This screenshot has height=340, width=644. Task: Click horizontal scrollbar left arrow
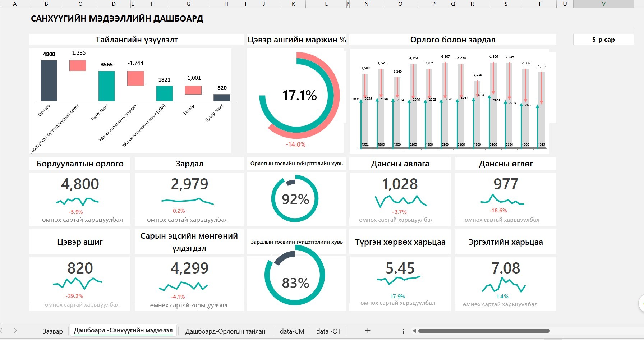[x=414, y=331]
